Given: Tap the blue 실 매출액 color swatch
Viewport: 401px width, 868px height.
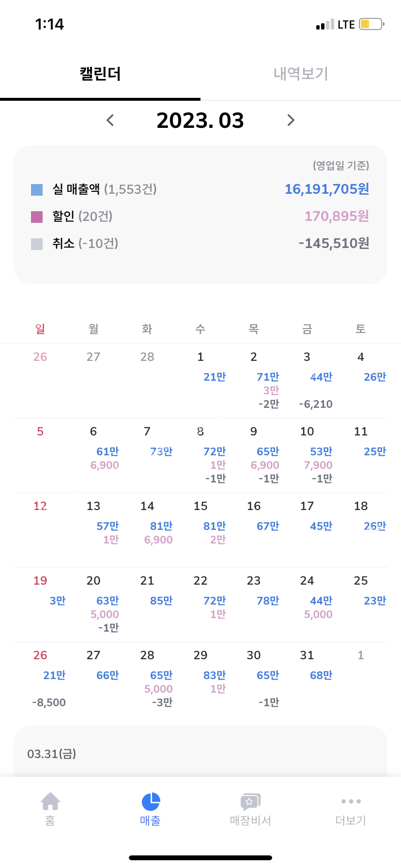Looking at the screenshot, I should click(37, 189).
